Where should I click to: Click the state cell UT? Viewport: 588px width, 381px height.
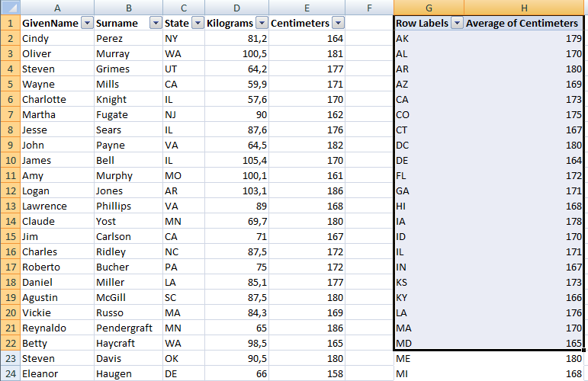coord(184,69)
